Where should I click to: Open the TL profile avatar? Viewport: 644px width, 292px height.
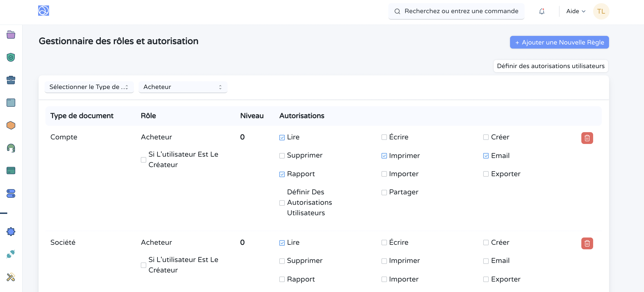601,11
